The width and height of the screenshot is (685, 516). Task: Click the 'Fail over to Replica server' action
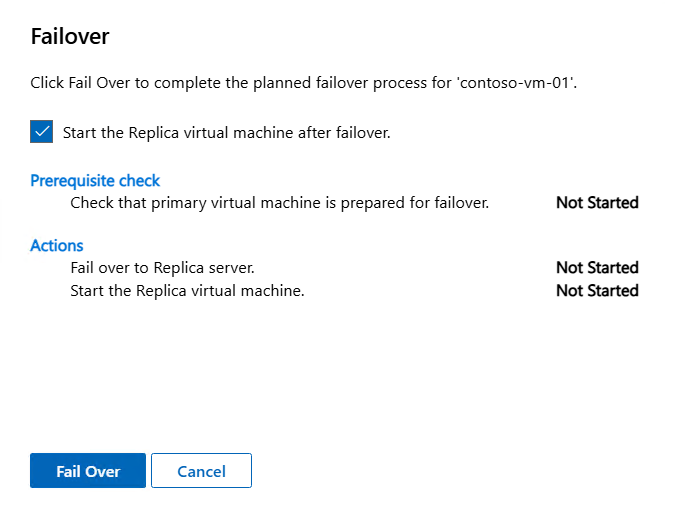pyautogui.click(x=162, y=268)
